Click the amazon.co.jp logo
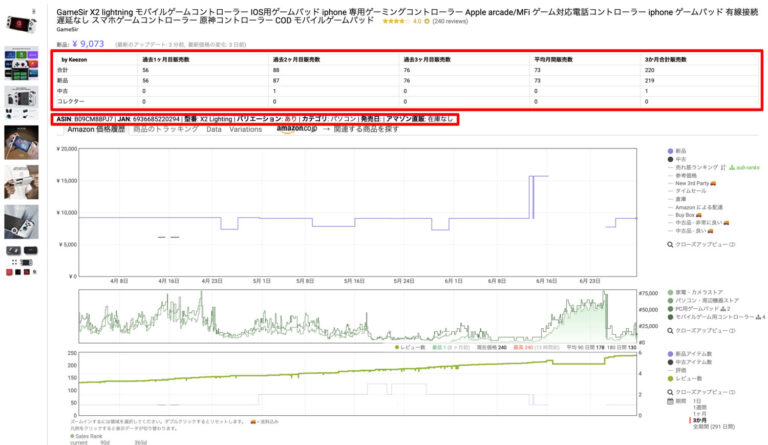The width and height of the screenshot is (768, 445). 297,129
